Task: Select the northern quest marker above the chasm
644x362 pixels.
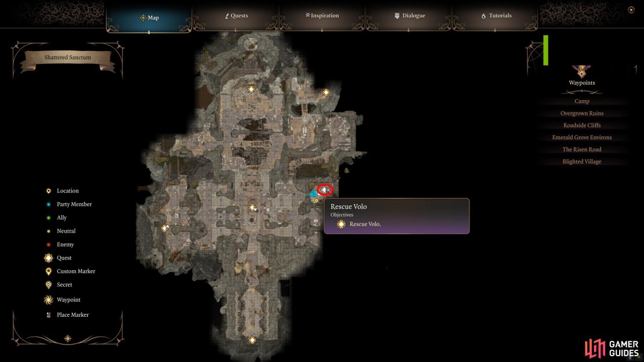Action: click(251, 89)
